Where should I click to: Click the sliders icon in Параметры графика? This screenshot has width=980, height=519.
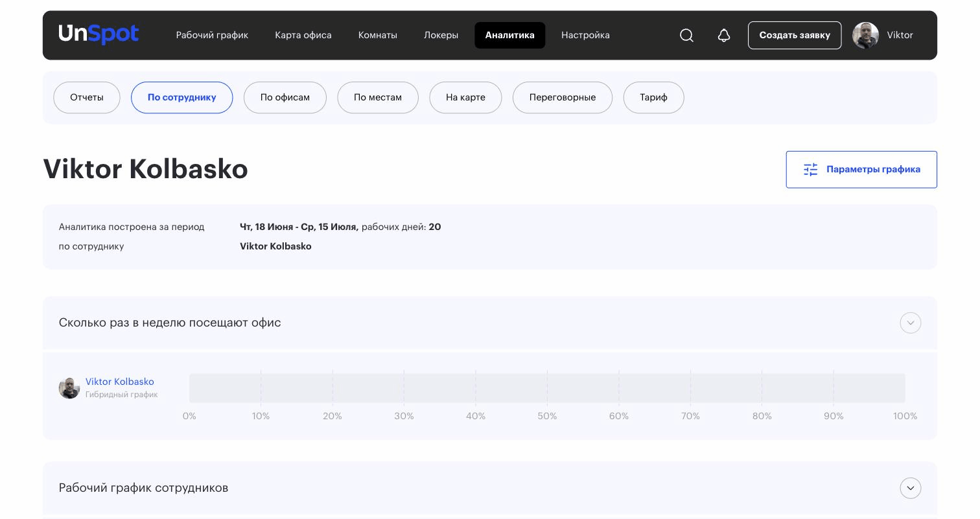pyautogui.click(x=810, y=170)
